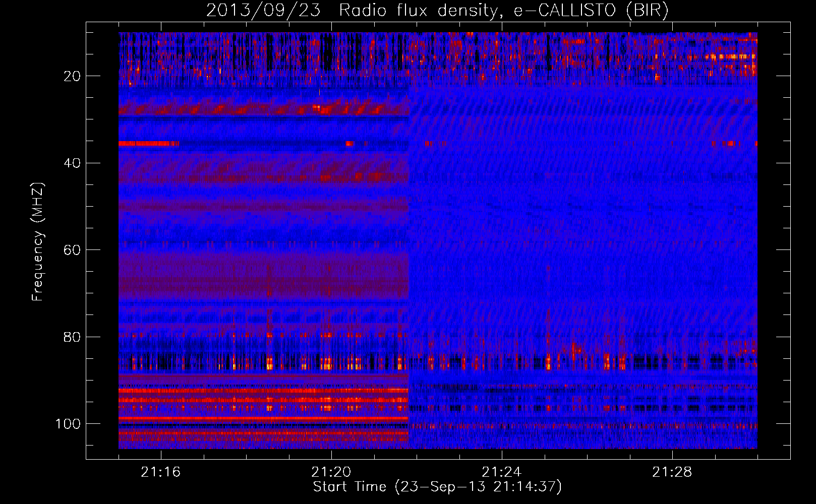Click the 80 MHz frequency tick label

(72, 337)
